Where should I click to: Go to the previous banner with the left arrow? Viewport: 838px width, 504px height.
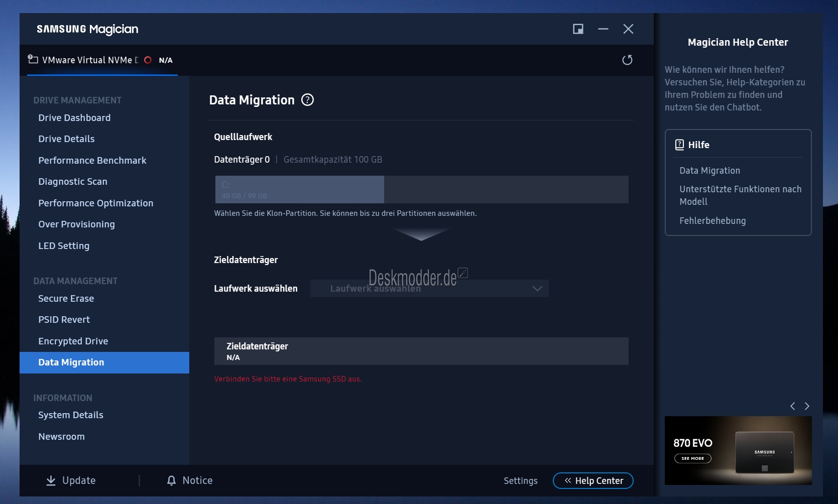pyautogui.click(x=792, y=406)
